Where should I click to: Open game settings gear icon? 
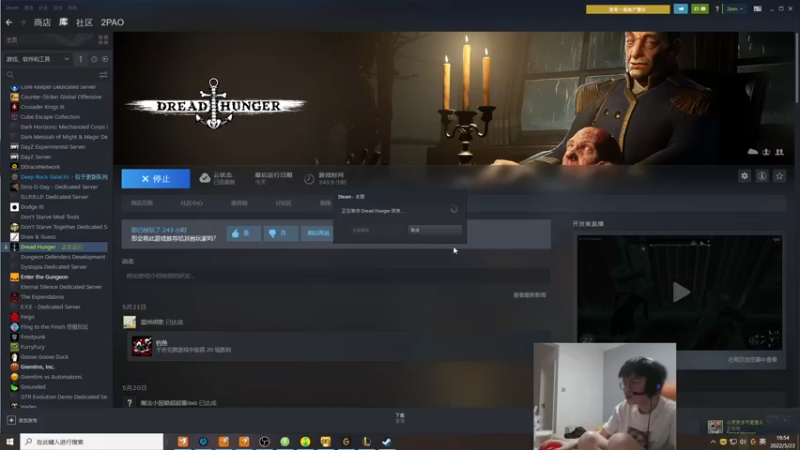[744, 176]
